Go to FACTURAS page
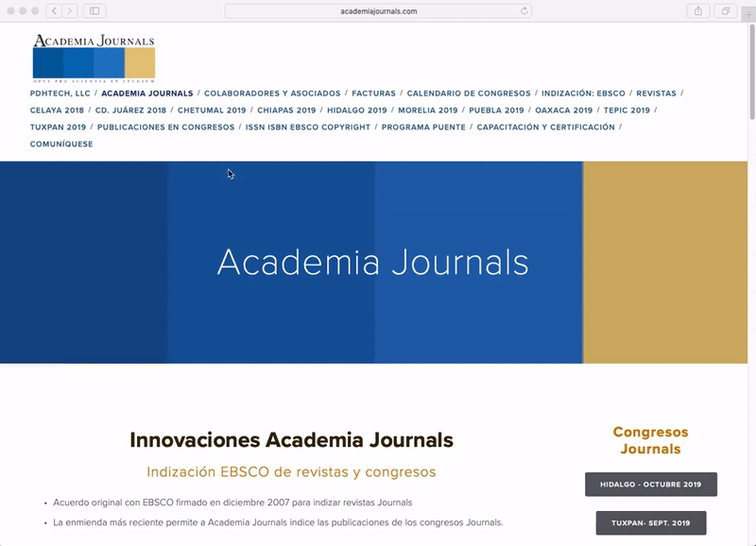This screenshot has height=546, width=756. point(373,94)
